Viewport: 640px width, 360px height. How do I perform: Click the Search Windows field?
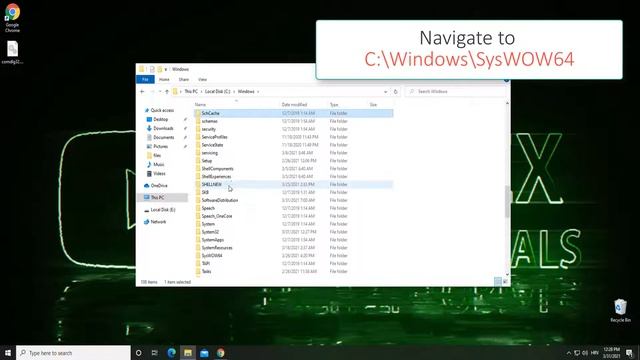pos(455,91)
